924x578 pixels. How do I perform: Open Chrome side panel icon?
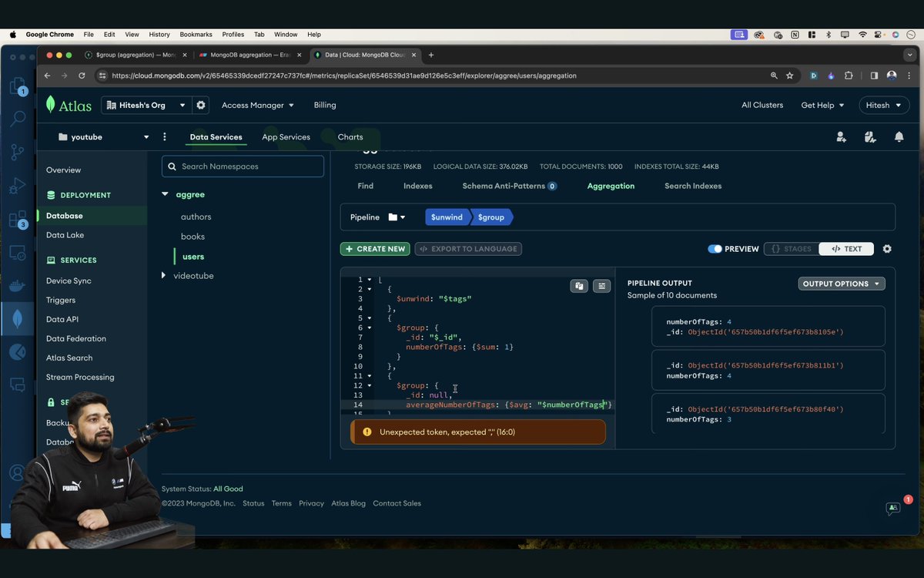(x=874, y=76)
